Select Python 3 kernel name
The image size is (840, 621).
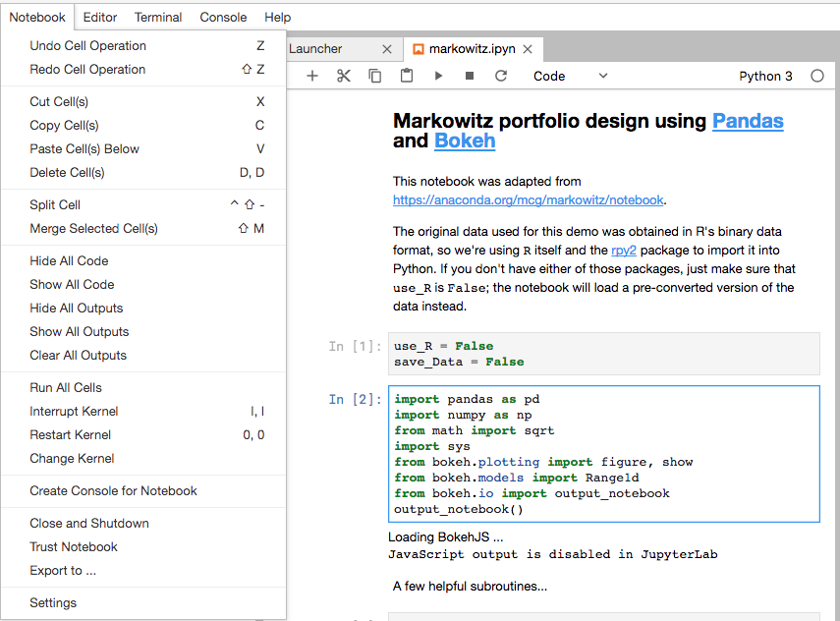[765, 76]
